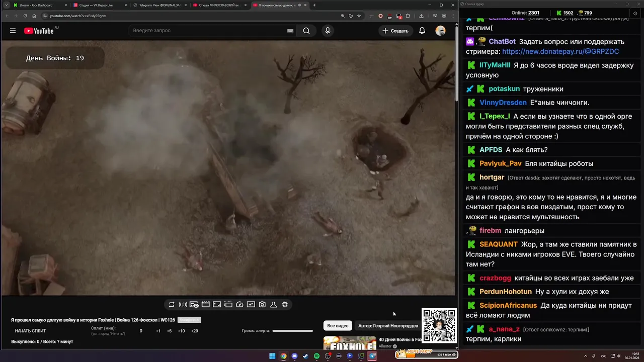Screen dimensions: 644x362
Task: Add +5 minutes to the split
Action: 169,331
